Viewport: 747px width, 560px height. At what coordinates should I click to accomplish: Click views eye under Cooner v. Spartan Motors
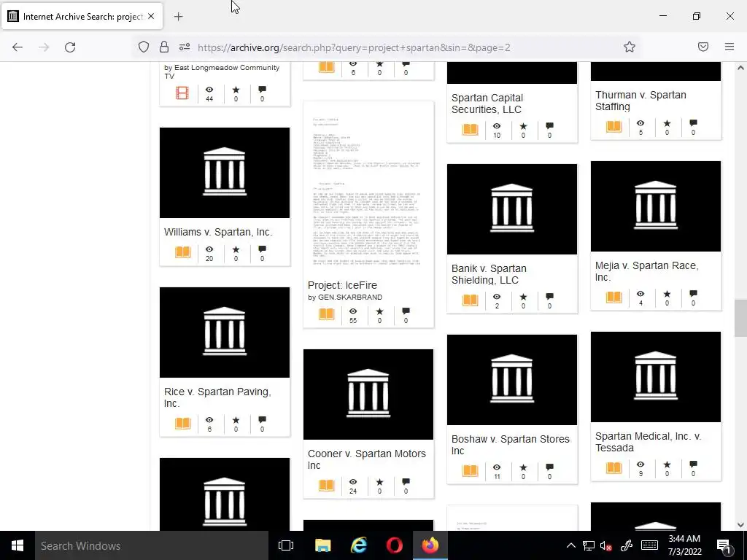tap(353, 483)
